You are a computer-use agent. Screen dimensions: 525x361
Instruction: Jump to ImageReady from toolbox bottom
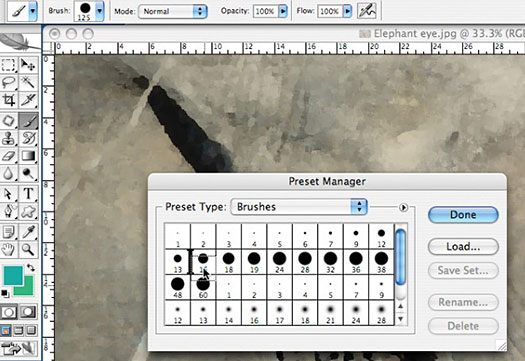coord(19,349)
